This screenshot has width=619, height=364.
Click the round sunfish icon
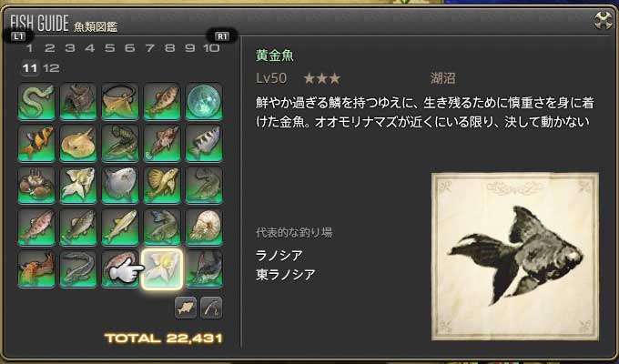click(x=120, y=185)
